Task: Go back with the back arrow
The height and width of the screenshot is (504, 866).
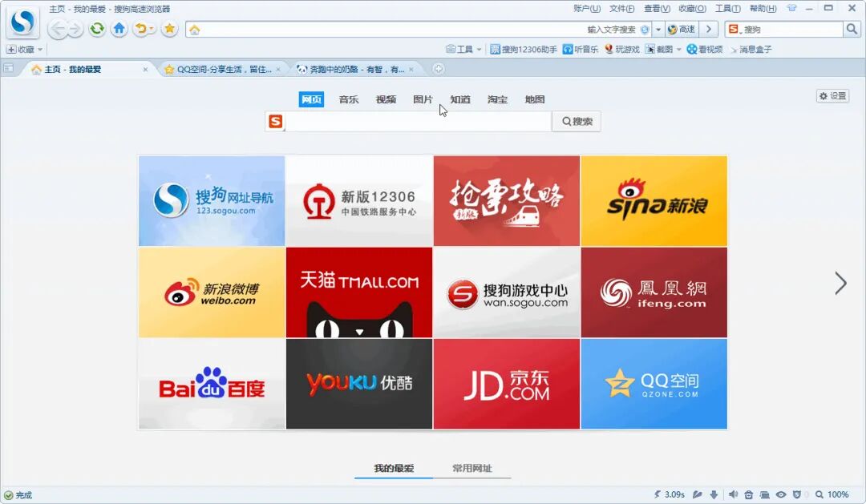Action: 58,29
